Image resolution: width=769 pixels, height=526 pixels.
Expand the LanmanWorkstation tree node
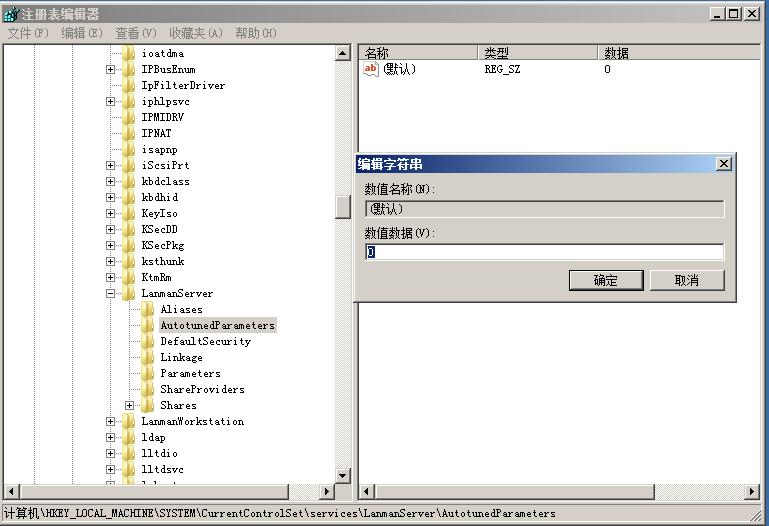110,422
